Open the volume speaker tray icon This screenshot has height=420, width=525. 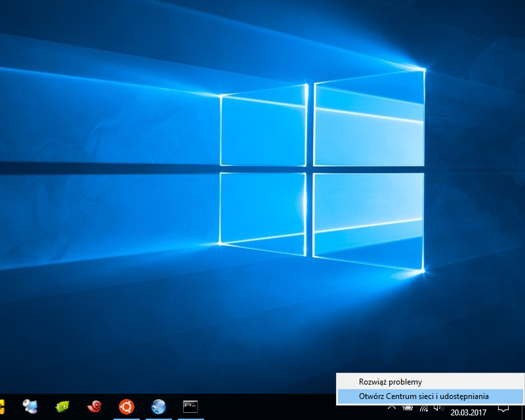(439, 408)
